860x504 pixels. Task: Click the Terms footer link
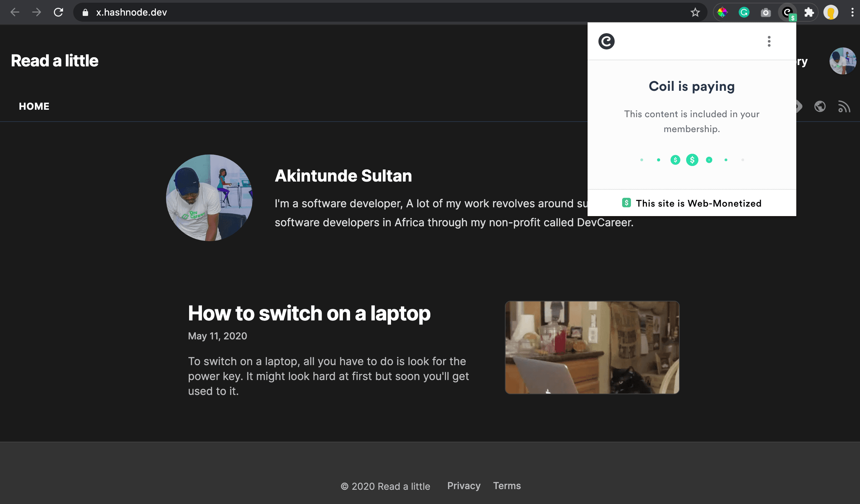(x=507, y=486)
